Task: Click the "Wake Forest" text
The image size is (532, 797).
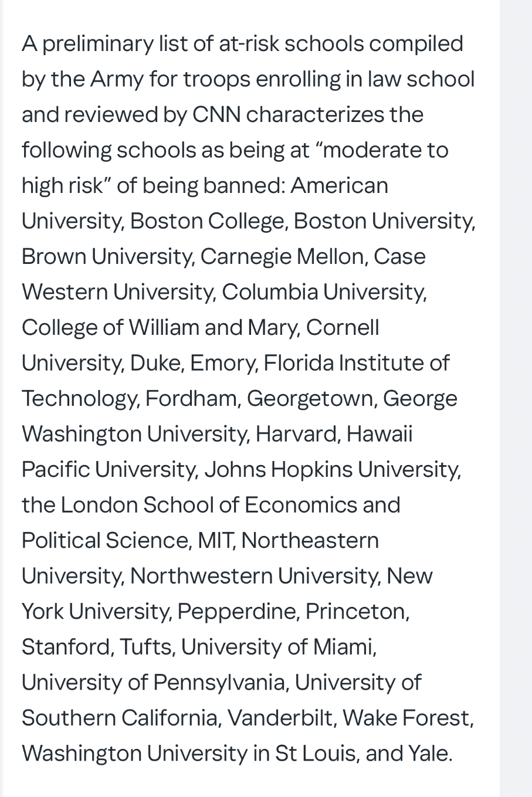Action: pyautogui.click(x=407, y=717)
